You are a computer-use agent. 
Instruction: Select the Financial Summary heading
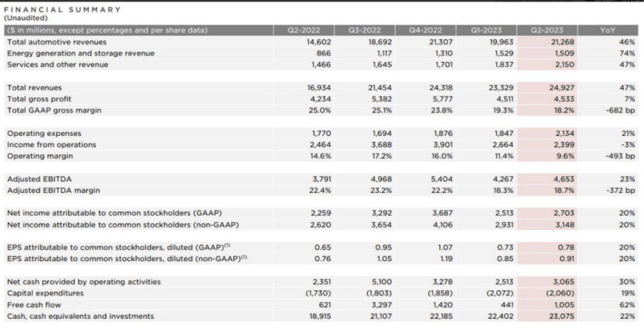63,10
